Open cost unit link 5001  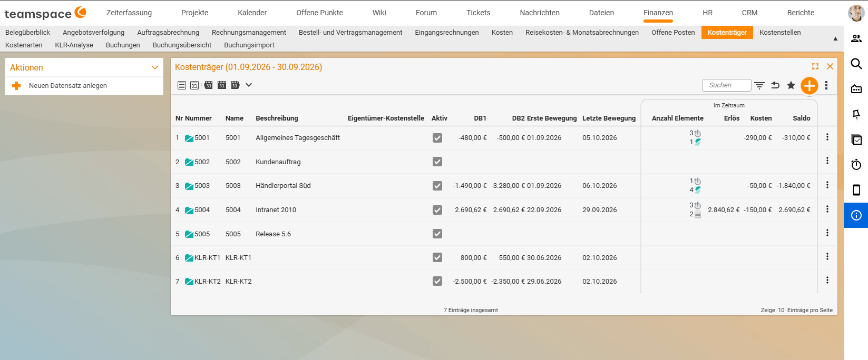[x=202, y=138]
